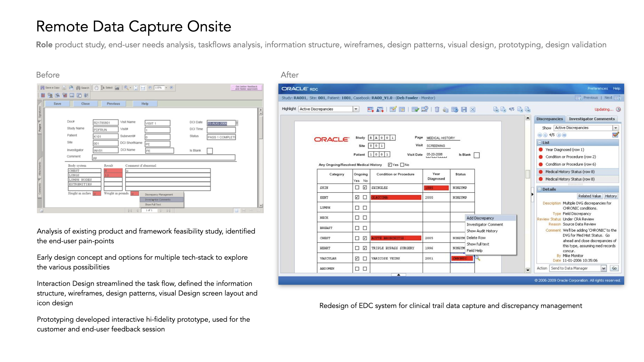Check the Is Blank checkbox in After form
Viewport: 644px width, 362px height.
[477, 155]
